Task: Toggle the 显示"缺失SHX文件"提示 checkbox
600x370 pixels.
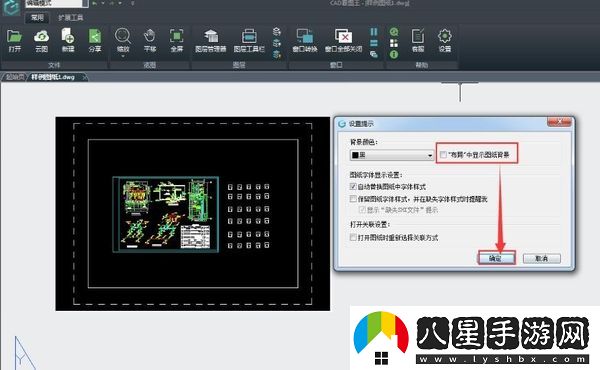Action: (362, 210)
